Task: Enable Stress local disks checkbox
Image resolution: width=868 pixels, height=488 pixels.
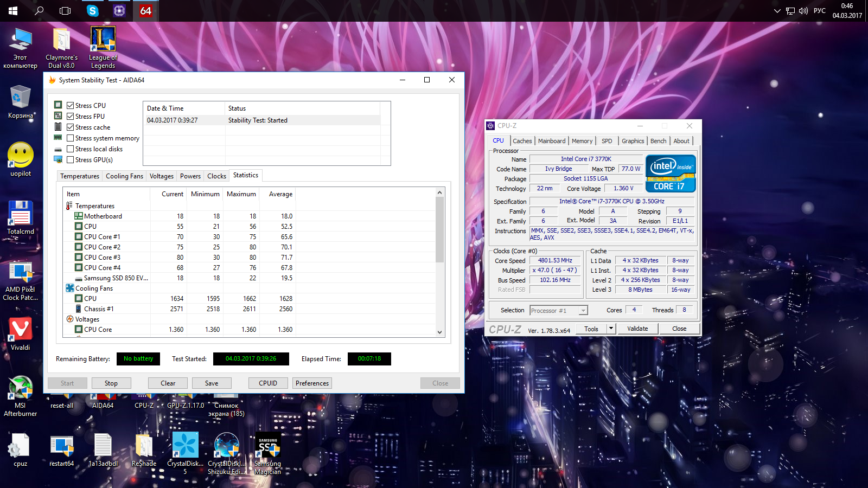Action: 70,149
